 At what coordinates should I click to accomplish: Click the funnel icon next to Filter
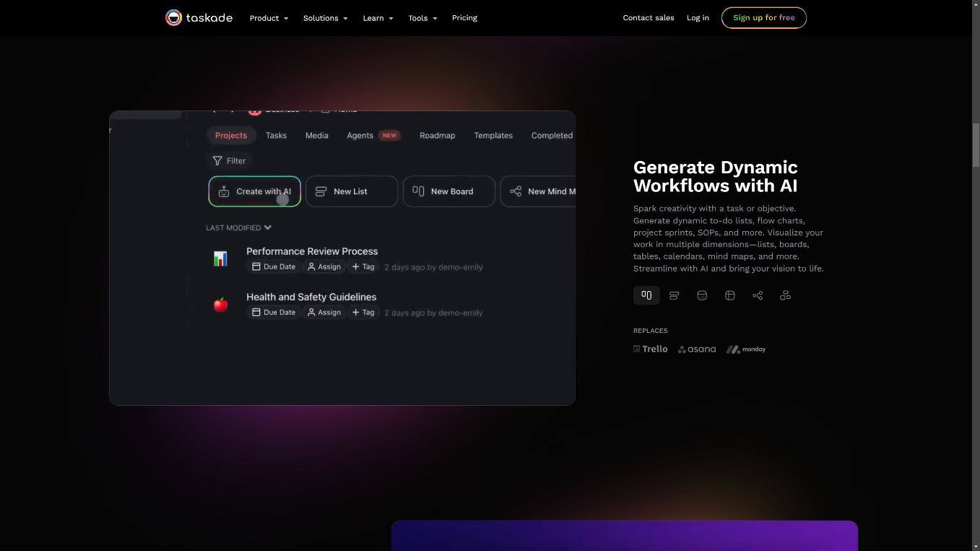pos(217,160)
